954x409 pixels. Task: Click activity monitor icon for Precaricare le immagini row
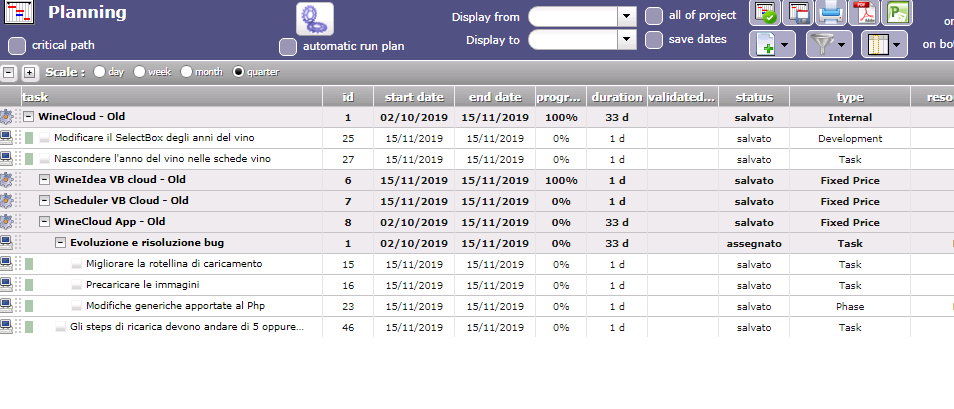point(6,285)
